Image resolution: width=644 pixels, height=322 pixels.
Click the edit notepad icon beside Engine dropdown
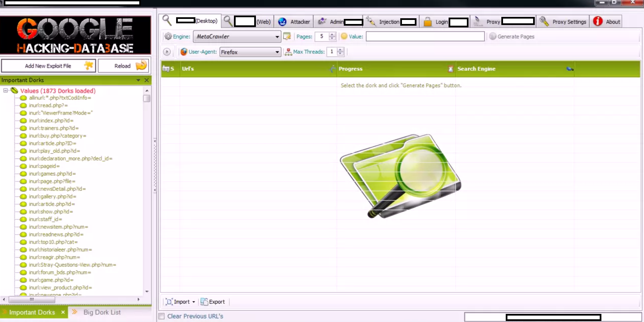[x=287, y=36]
